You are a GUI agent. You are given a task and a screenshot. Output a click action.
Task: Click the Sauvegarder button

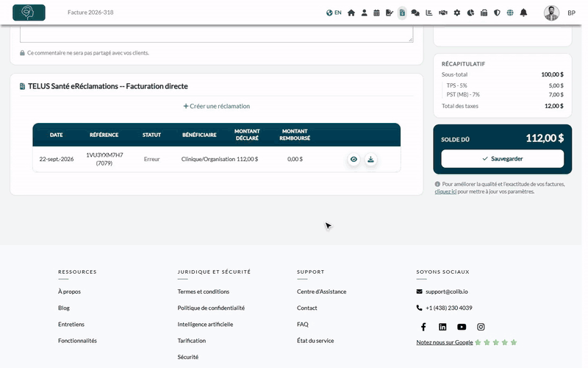[502, 158]
